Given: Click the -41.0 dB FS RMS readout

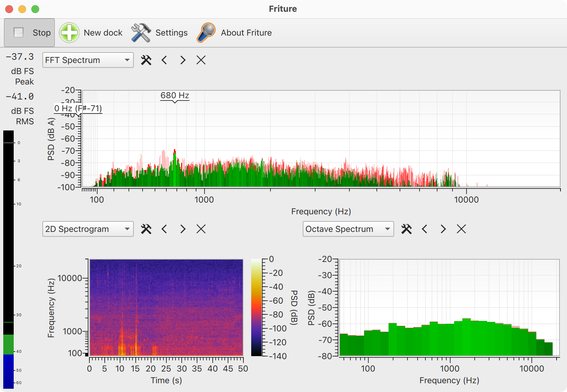Looking at the screenshot, I should 20,109.
